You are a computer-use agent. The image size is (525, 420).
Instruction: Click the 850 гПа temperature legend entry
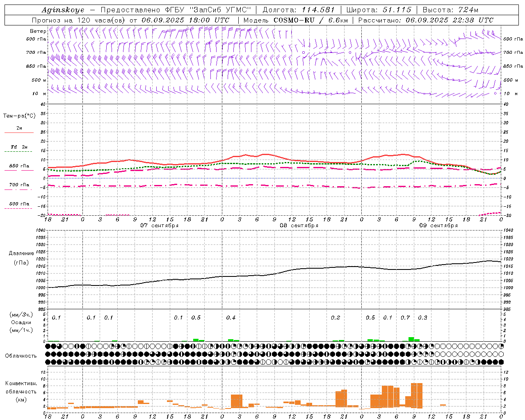19,168
